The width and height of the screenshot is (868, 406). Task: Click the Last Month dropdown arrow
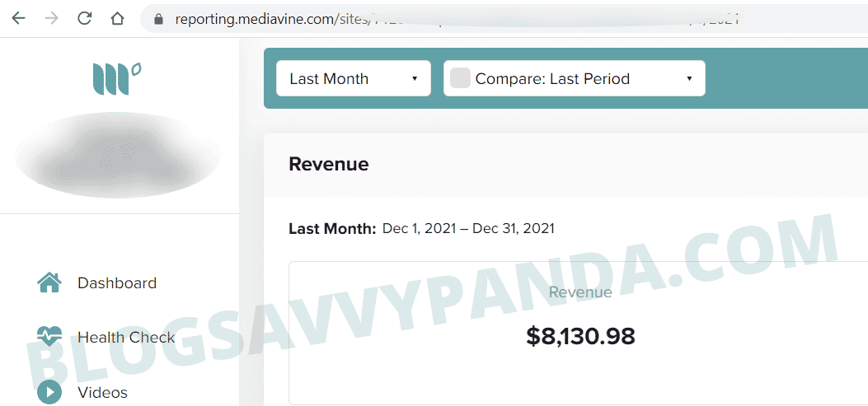(414, 78)
